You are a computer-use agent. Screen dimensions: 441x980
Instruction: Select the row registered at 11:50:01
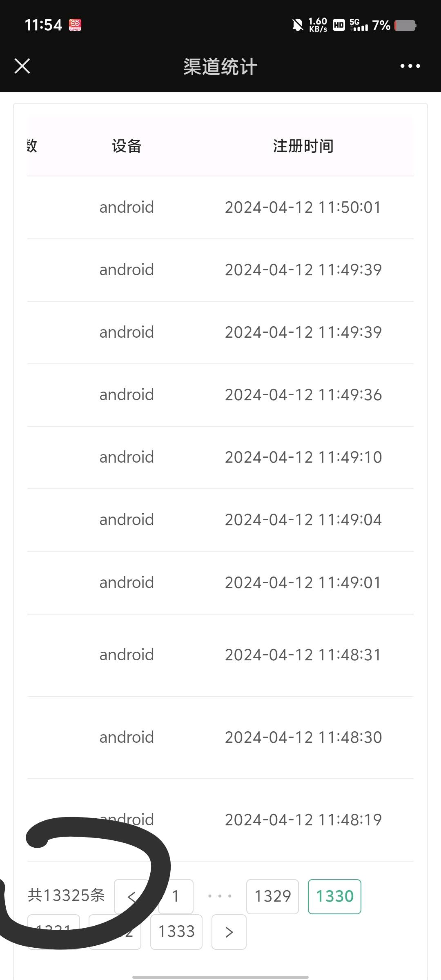point(220,207)
